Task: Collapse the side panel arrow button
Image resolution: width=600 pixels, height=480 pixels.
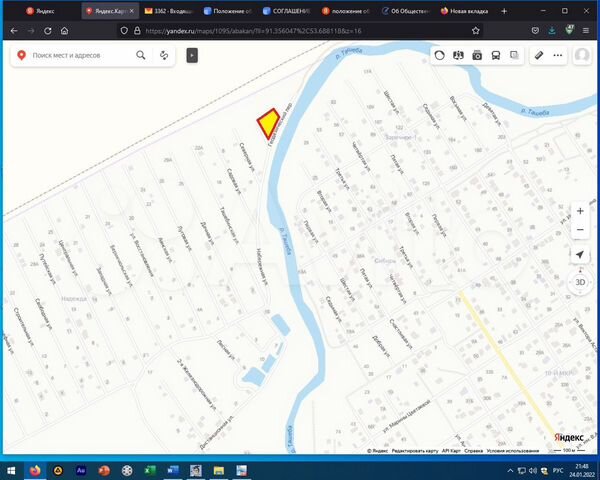Action: 192,56
